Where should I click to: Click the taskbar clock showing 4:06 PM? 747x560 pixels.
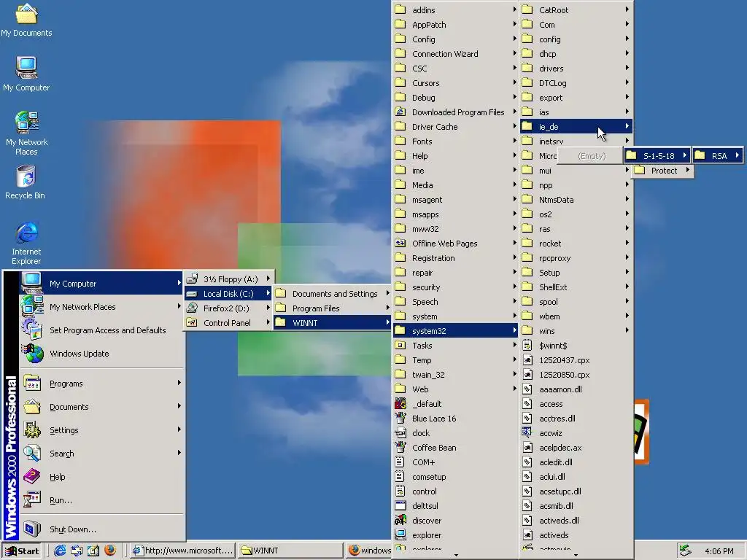[719, 551]
